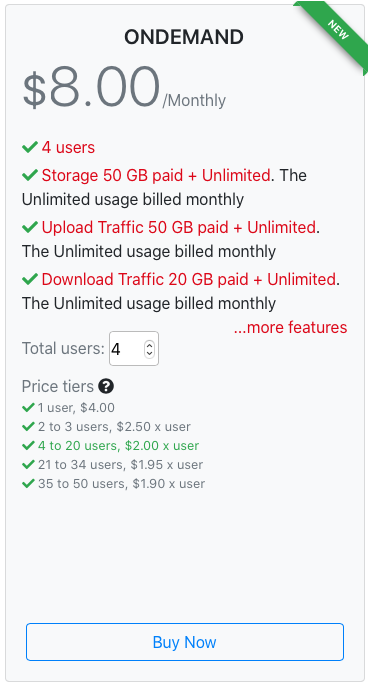Select the 21 to 34 users tier row
This screenshot has width=371, height=688.
pos(120,465)
